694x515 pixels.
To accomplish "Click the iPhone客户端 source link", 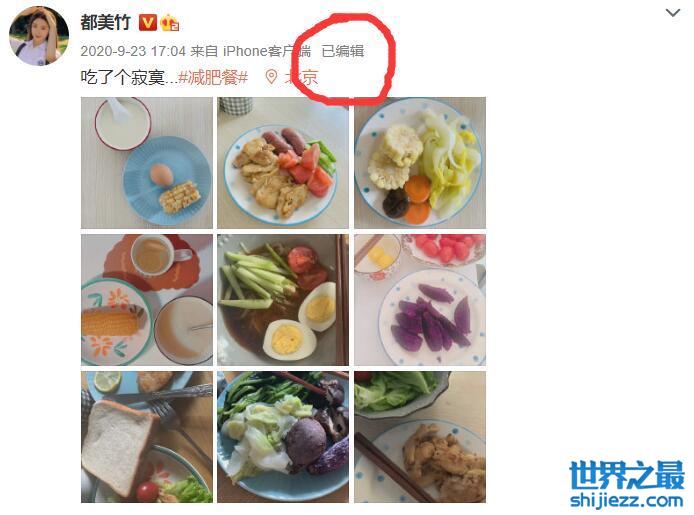I will (267, 51).
